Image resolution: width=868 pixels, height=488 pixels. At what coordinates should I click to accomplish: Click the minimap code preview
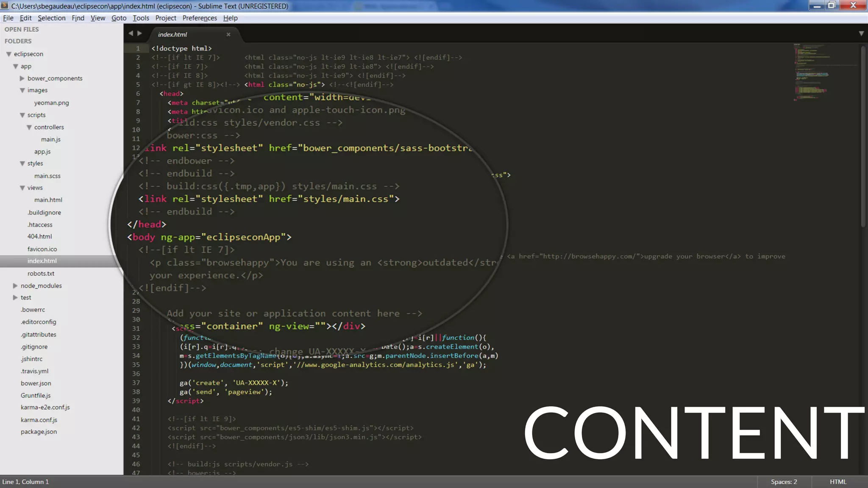[x=812, y=72]
